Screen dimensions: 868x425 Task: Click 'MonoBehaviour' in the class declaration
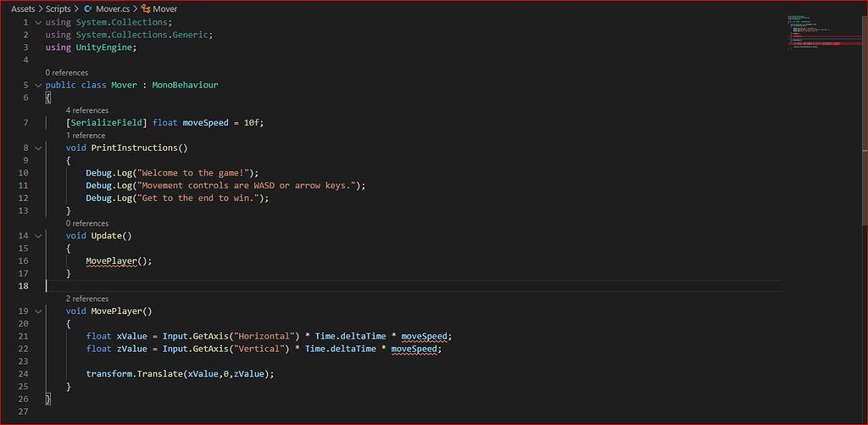(185, 86)
